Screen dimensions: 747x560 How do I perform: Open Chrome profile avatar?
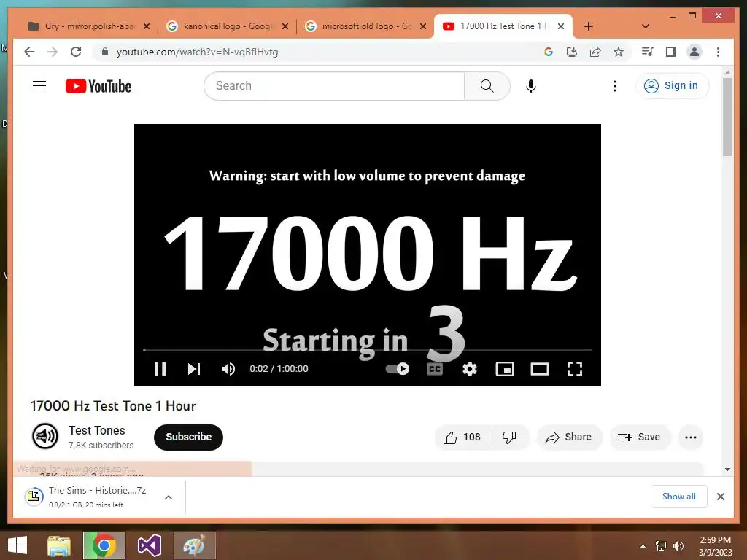[x=694, y=52]
